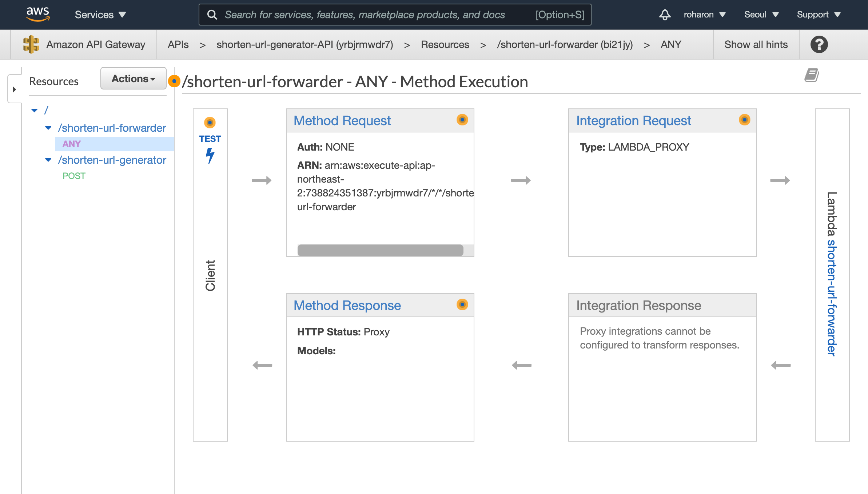Select the POST method in resource tree
Screen dimensions: 868x494
pyautogui.click(x=74, y=176)
